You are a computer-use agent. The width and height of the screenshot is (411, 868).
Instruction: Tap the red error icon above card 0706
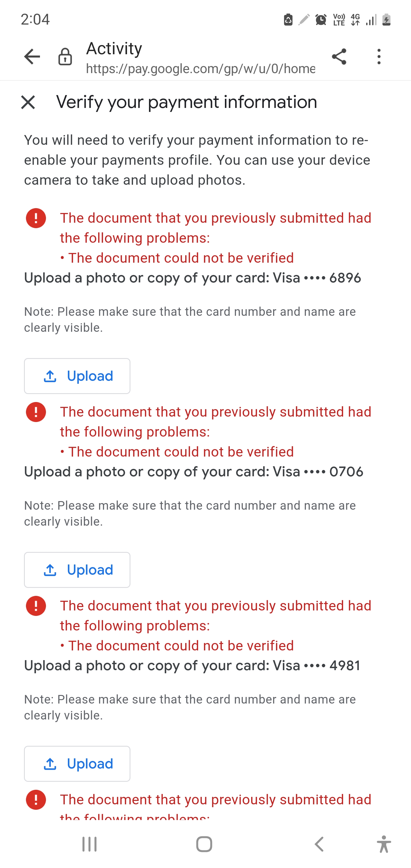[x=36, y=412]
